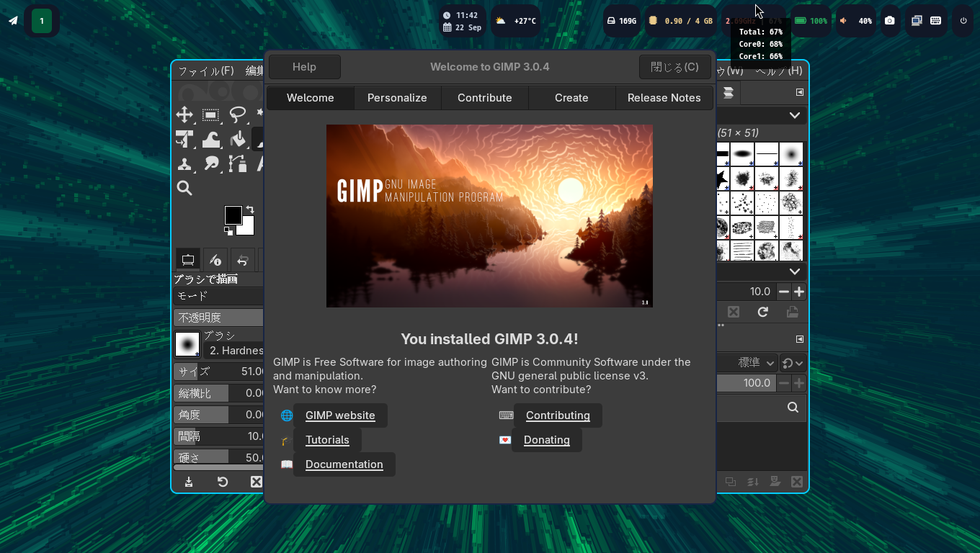Switch to the Welcome tab

311,98
